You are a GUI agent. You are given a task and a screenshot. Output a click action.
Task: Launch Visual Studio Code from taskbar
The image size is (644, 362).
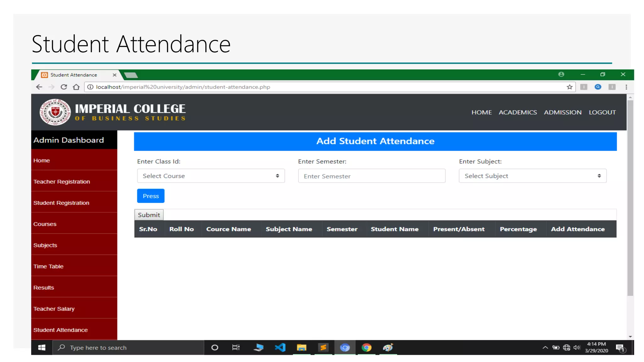(280, 348)
